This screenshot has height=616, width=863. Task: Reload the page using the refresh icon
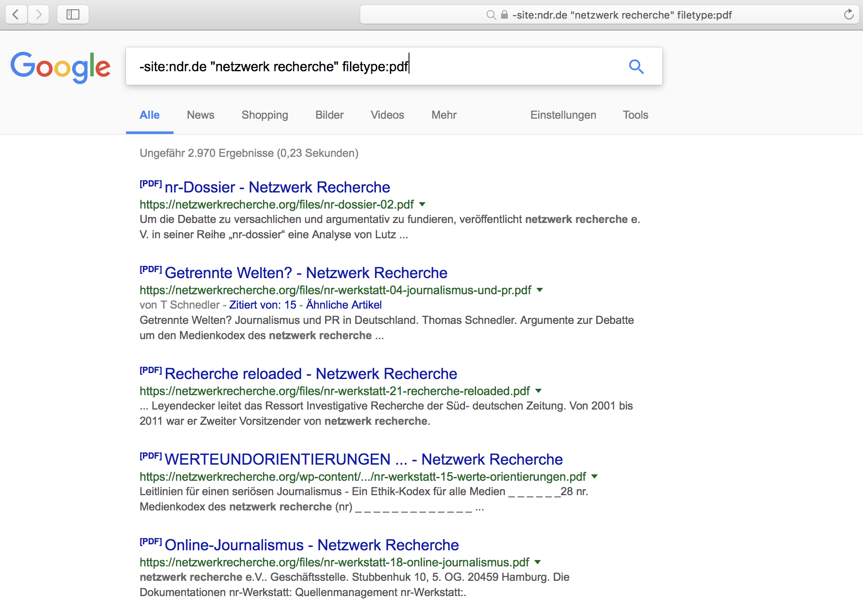(x=849, y=15)
